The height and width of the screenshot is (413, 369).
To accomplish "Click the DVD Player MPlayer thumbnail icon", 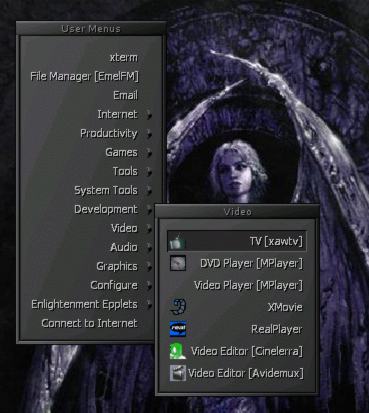I will pyautogui.click(x=178, y=263).
